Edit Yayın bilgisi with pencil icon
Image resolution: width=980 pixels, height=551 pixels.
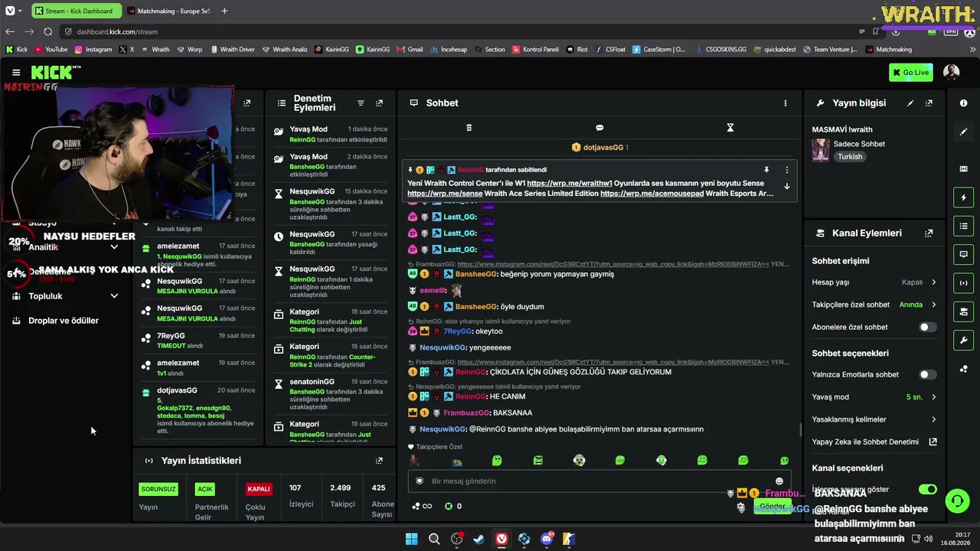(x=910, y=103)
